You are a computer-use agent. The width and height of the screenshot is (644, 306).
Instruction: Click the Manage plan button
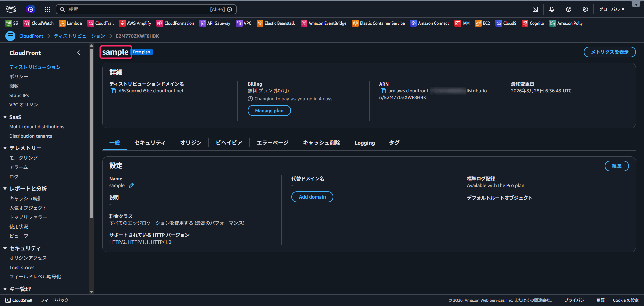tap(269, 111)
